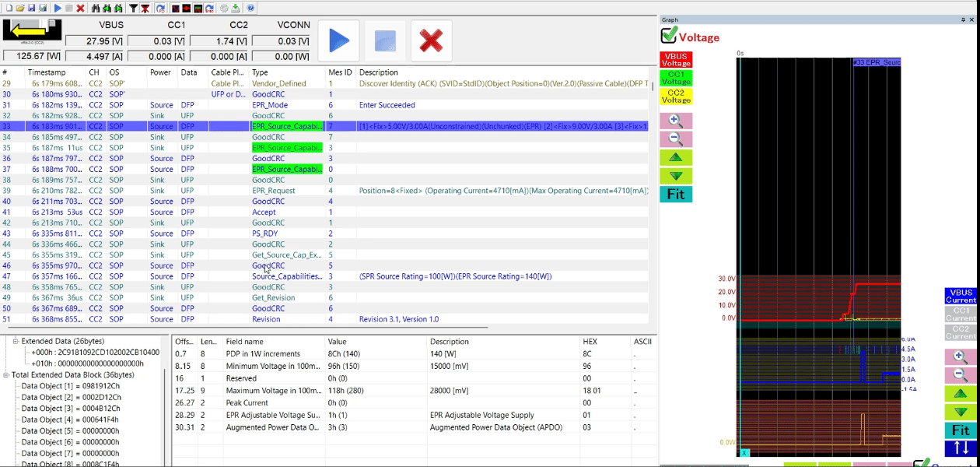980x467 pixels.
Task: Collapse the Extended Data (26bytes) node
Action: [16, 341]
